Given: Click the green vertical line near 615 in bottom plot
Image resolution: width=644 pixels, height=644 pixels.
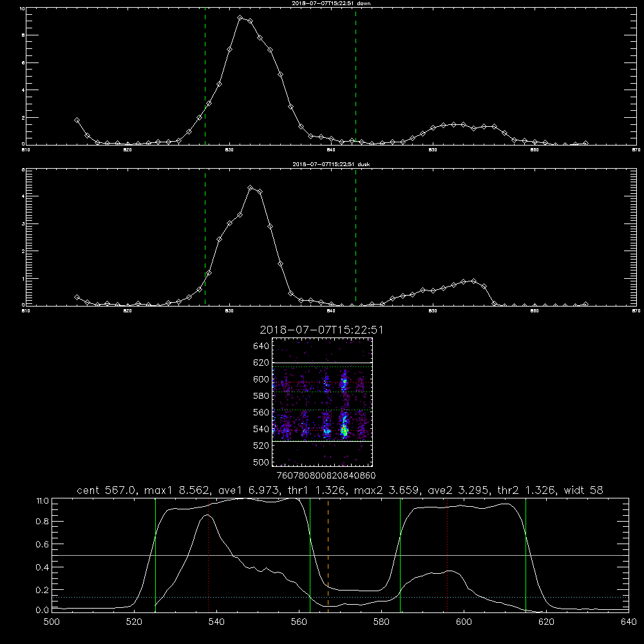Looking at the screenshot, I should coord(526,555).
